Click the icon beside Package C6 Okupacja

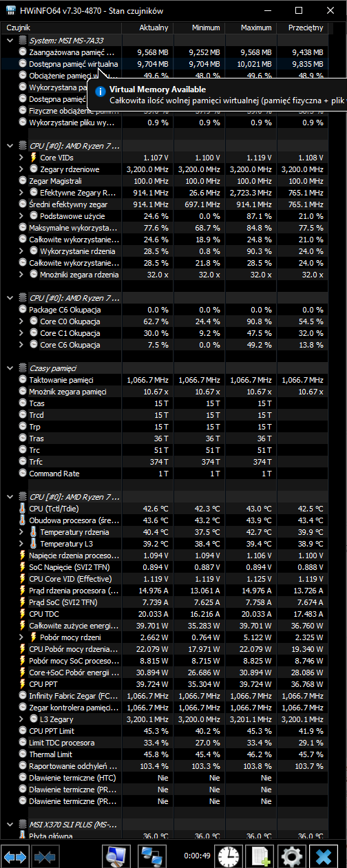click(22, 309)
